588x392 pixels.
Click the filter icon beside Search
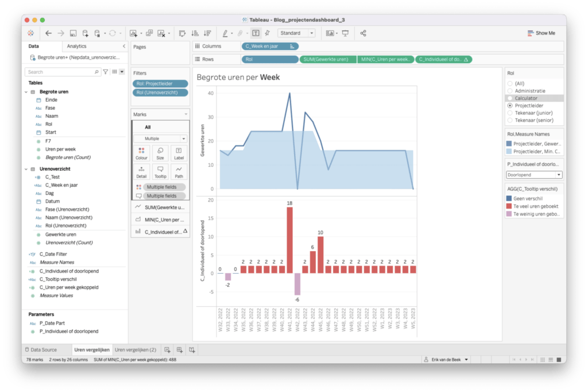pyautogui.click(x=105, y=72)
